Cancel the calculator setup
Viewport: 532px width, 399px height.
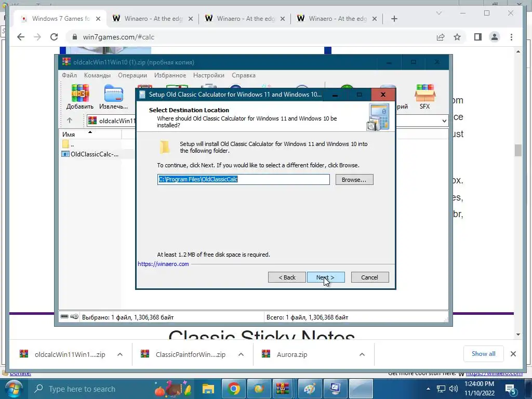[370, 277]
